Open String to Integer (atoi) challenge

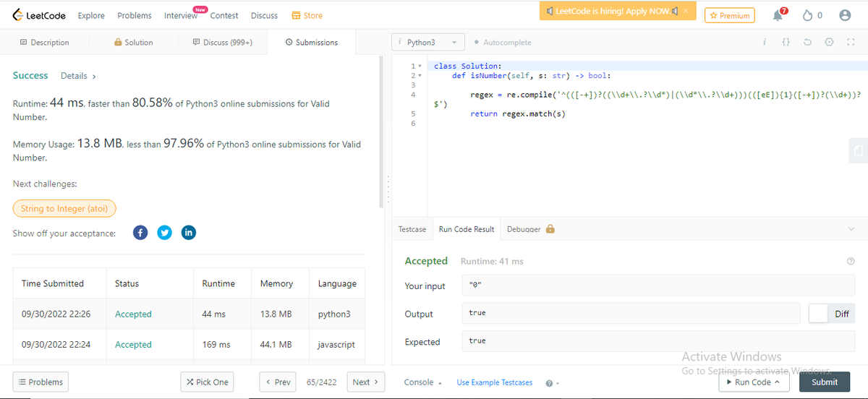point(64,209)
